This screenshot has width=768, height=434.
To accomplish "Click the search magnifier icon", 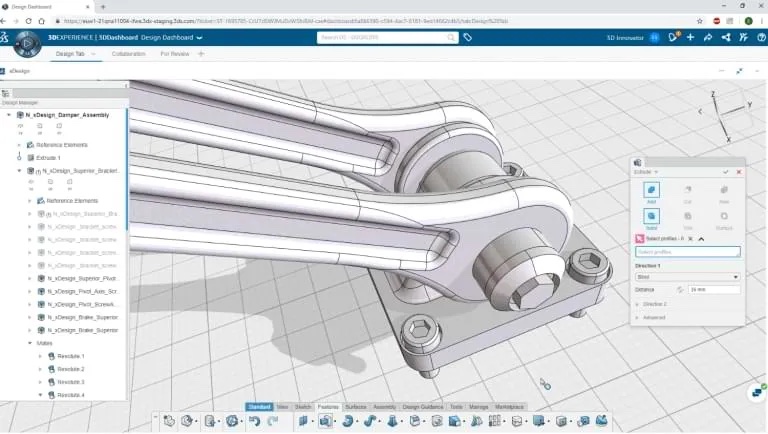I will pyautogui.click(x=451, y=37).
